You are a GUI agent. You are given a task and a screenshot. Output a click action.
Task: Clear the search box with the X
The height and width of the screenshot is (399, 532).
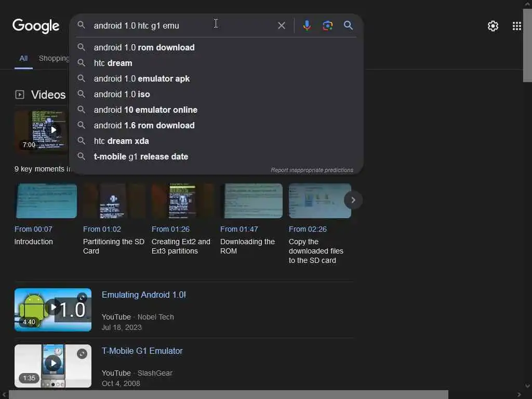point(281,25)
